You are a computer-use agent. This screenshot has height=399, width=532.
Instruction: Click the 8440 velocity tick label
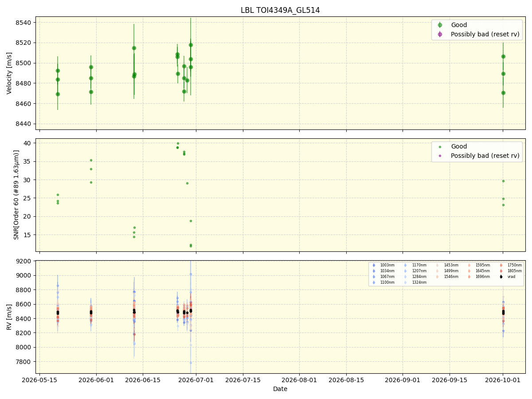click(x=24, y=124)
